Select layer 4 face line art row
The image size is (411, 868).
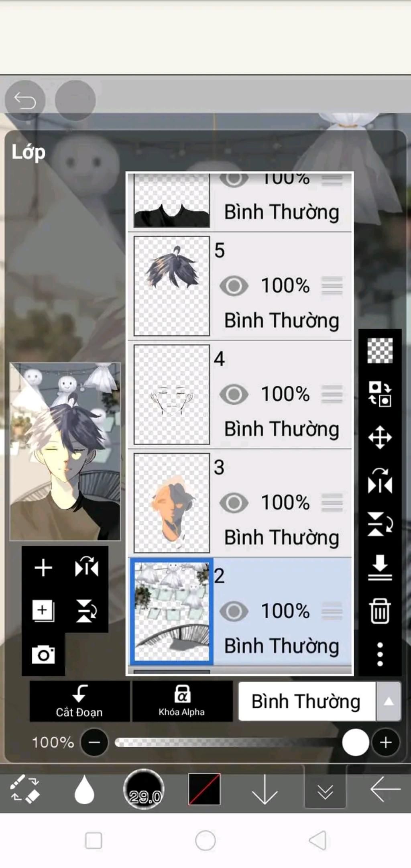[x=240, y=394]
